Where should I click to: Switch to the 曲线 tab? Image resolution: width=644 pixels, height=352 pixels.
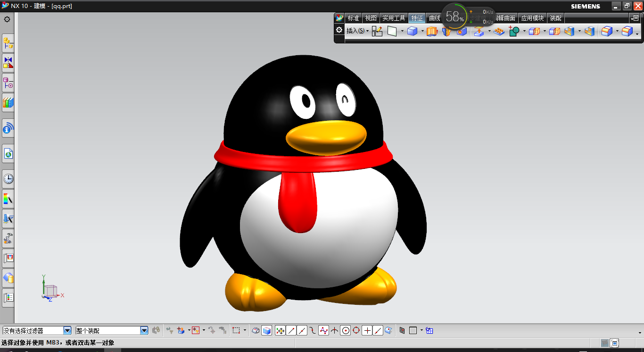(x=434, y=18)
